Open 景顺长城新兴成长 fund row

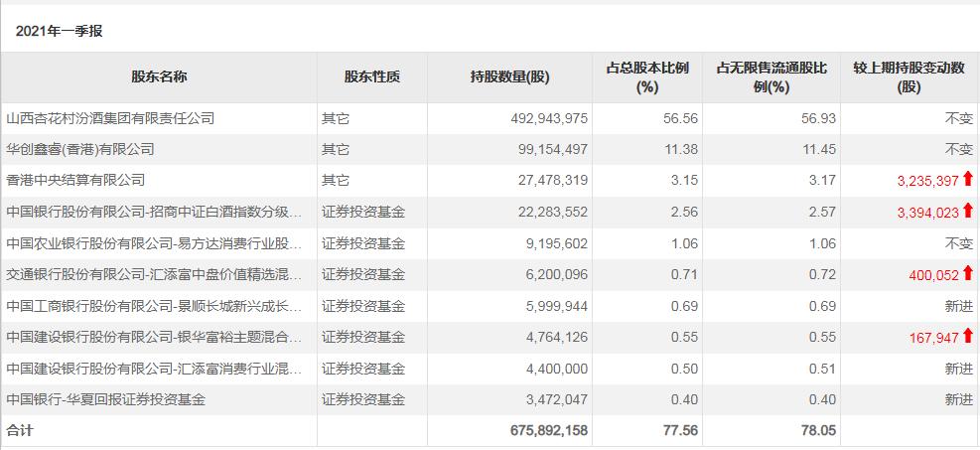pyautogui.click(x=154, y=306)
